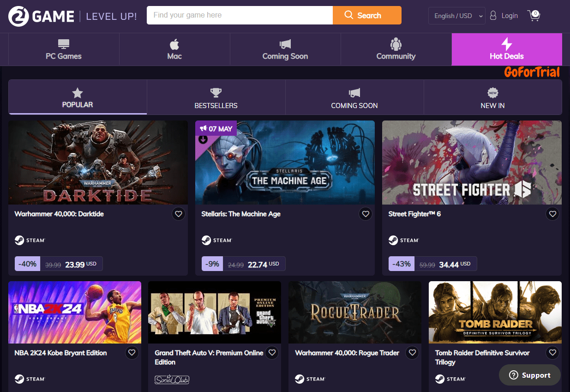Switch to the BESTSELLERS tab
Screen dimensions: 570x392
[216, 97]
